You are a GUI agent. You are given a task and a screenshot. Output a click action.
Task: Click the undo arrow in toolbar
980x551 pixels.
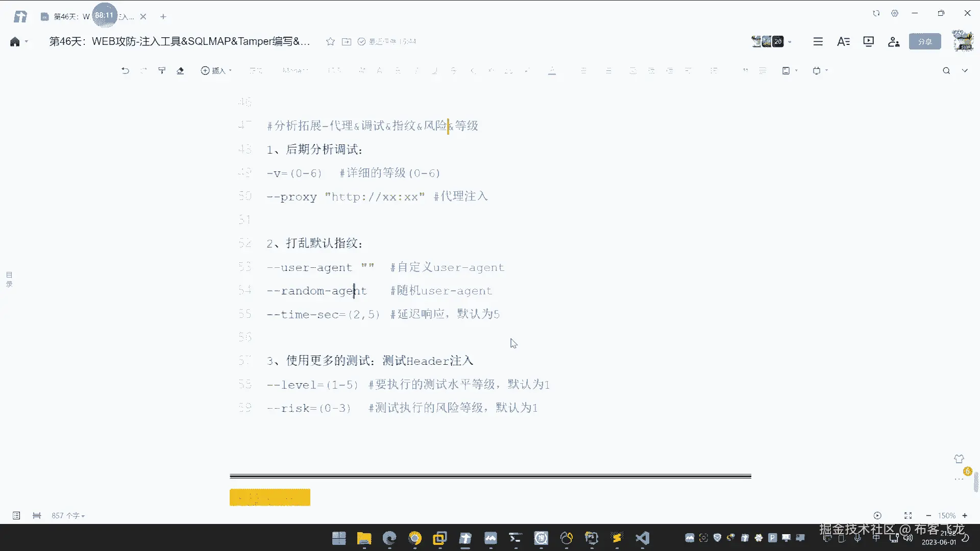click(125, 70)
